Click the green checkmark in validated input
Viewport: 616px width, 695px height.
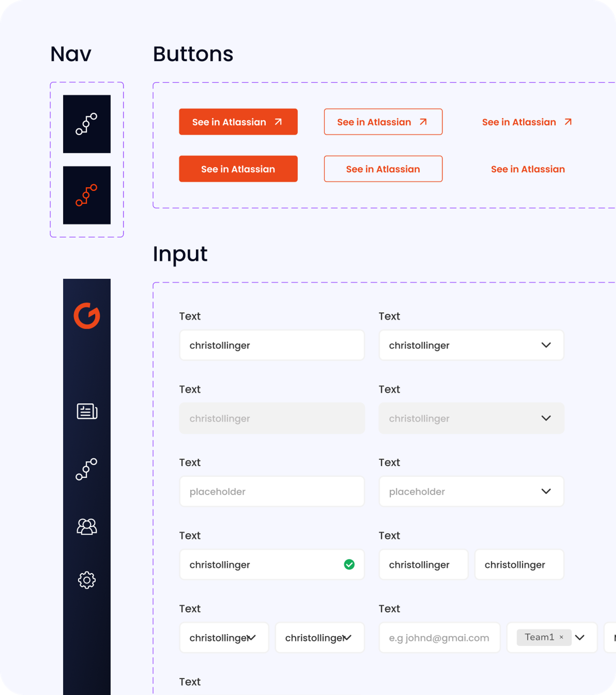(x=349, y=565)
